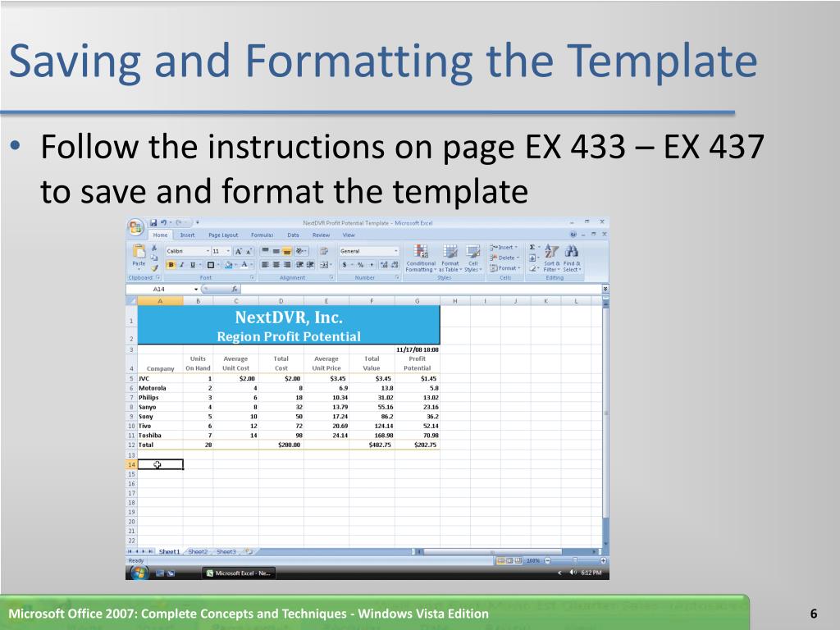Open Sort & Filter menu
The image size is (840, 630).
coord(551,258)
